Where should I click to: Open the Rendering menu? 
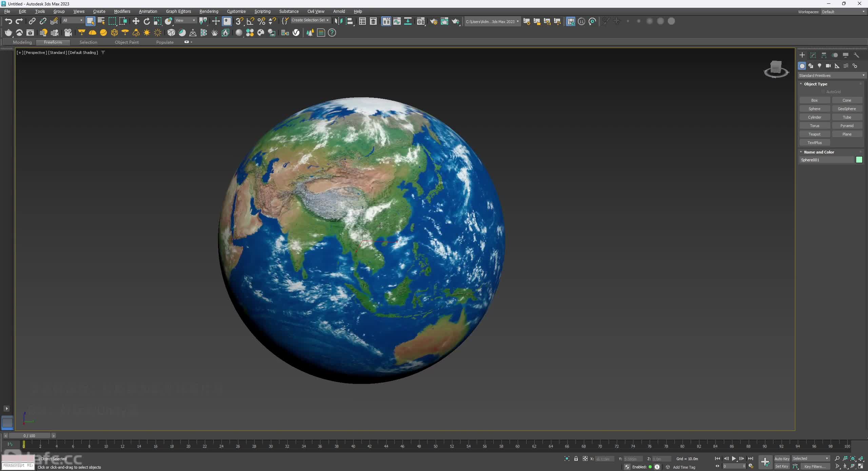point(209,11)
